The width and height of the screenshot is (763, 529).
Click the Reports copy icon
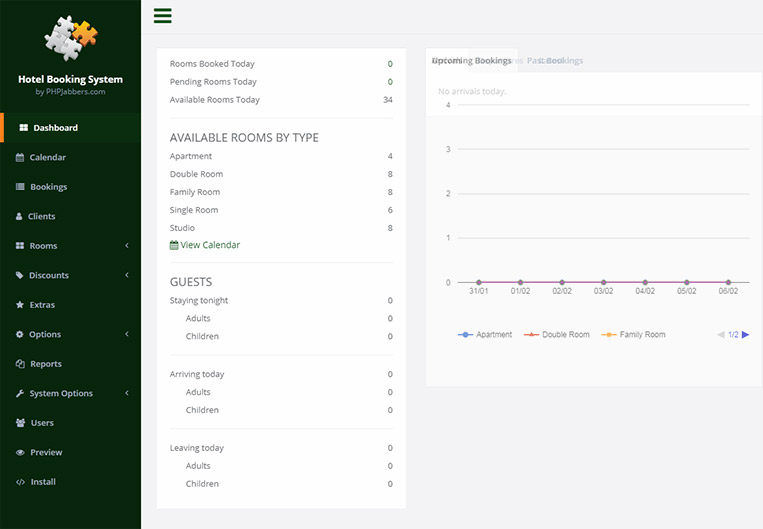[20, 364]
